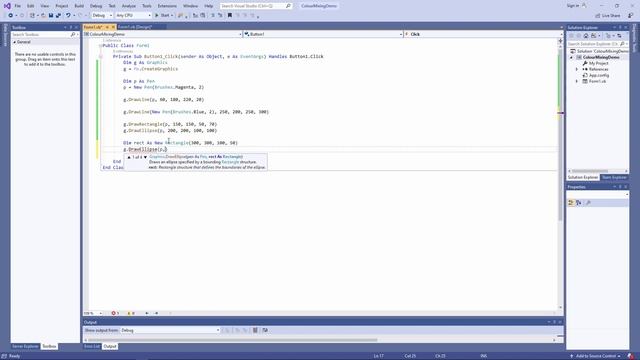640x360 pixels.
Task: Click the pin icon on Solution Explorer header
Action: (620, 27)
